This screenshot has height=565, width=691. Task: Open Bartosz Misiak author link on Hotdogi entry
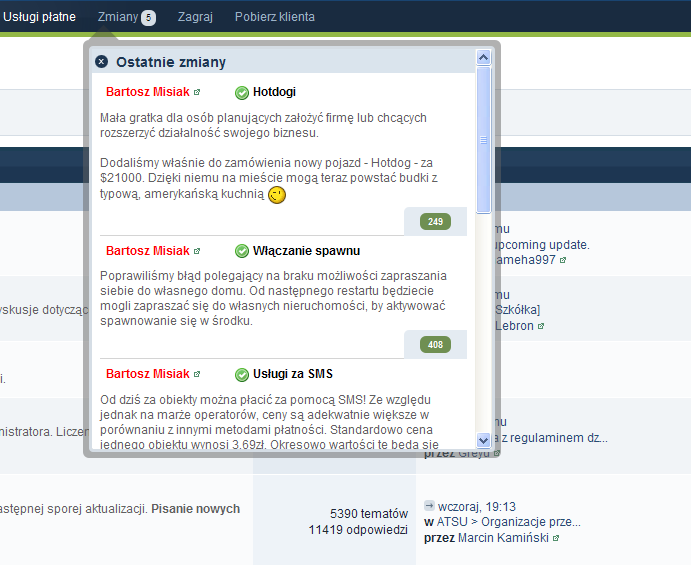coord(148,92)
